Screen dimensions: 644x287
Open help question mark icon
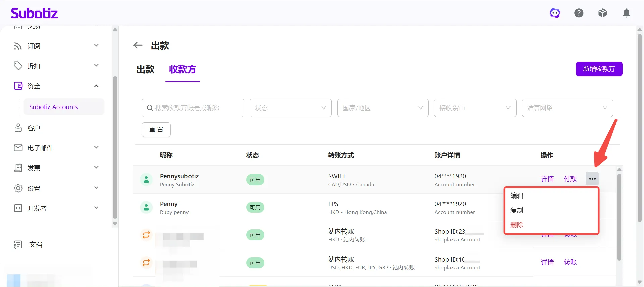[579, 13]
